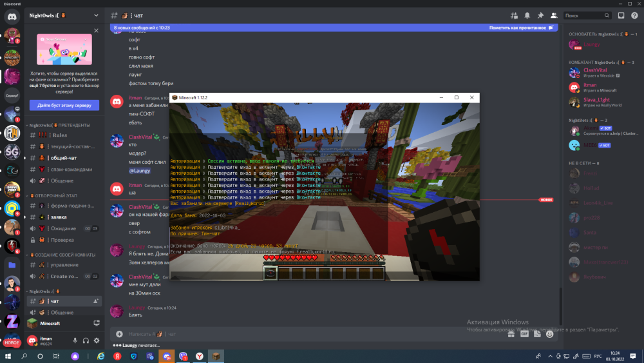
Task: Join Общение voice channel under ПРЕТЕНДЕНТЫ
Action: tap(64, 181)
